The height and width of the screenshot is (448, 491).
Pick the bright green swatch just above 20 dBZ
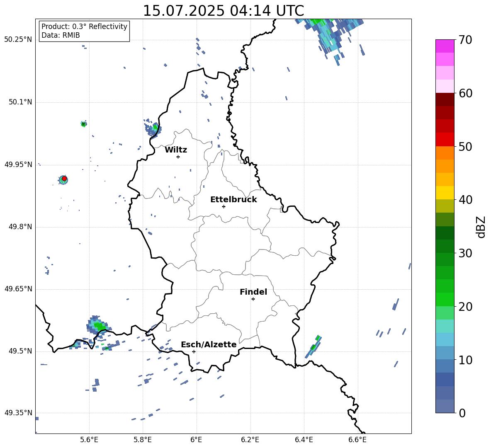point(445,299)
